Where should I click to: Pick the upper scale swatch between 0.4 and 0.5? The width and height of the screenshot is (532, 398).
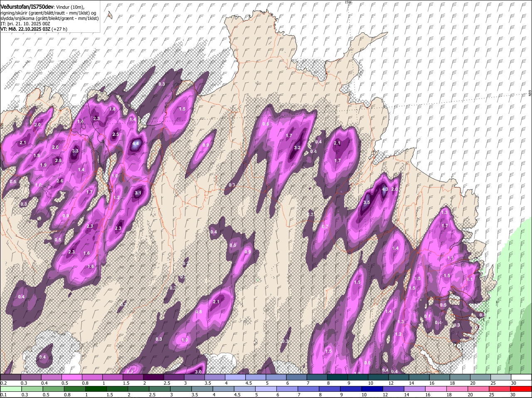point(52,377)
